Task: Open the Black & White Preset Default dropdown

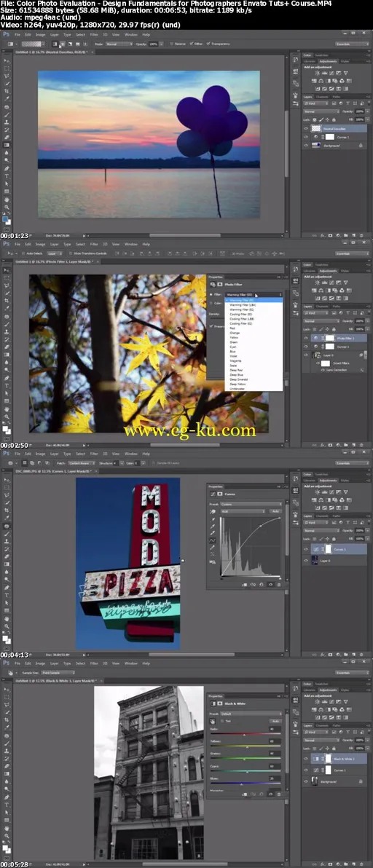Action: (251, 714)
